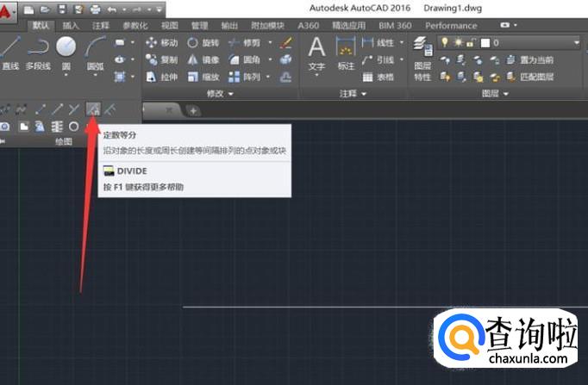
Task: Click the Move (移动) tool
Action: (x=161, y=43)
